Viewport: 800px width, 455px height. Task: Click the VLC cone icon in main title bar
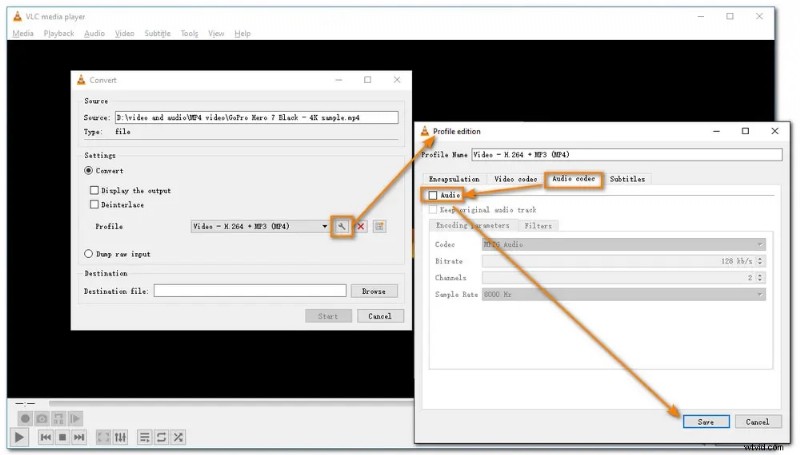17,16
